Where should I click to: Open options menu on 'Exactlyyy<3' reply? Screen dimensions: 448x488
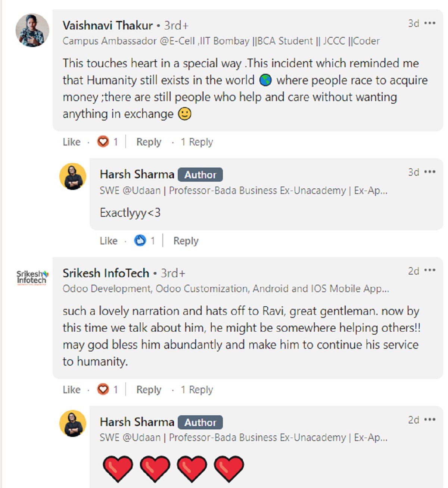[x=430, y=172]
